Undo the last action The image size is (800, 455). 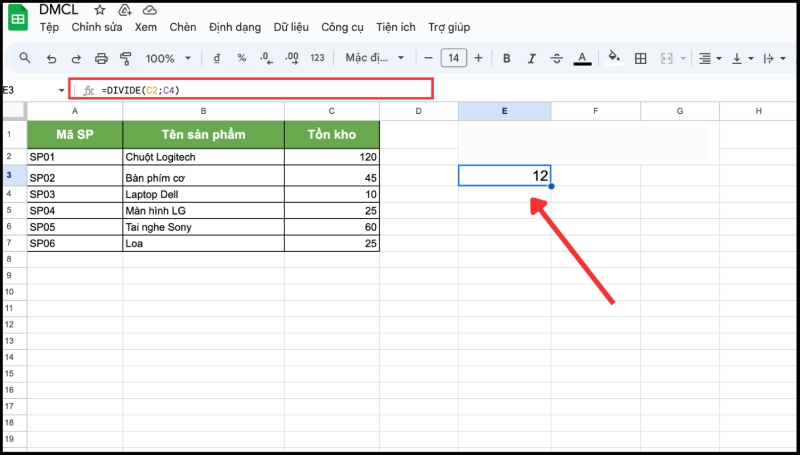(51, 58)
